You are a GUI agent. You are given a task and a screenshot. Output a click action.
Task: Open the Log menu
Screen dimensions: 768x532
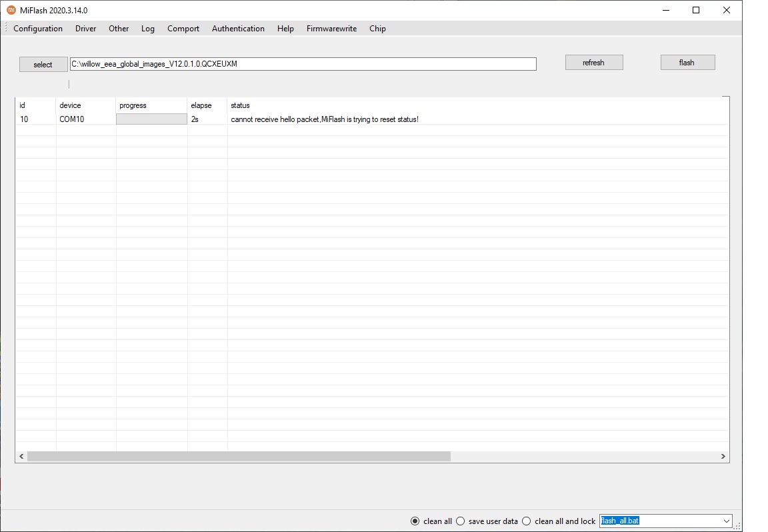(148, 29)
